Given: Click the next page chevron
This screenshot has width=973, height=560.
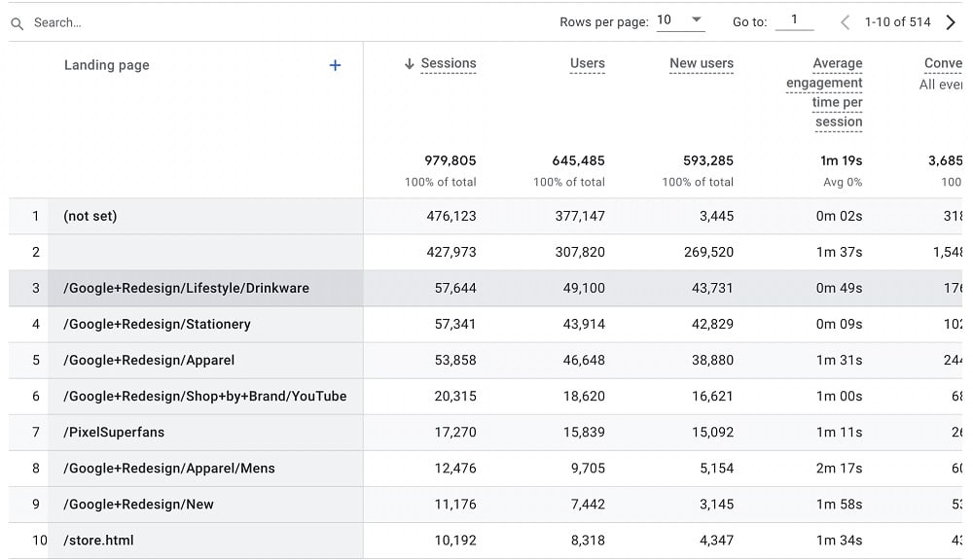Looking at the screenshot, I should [x=951, y=21].
